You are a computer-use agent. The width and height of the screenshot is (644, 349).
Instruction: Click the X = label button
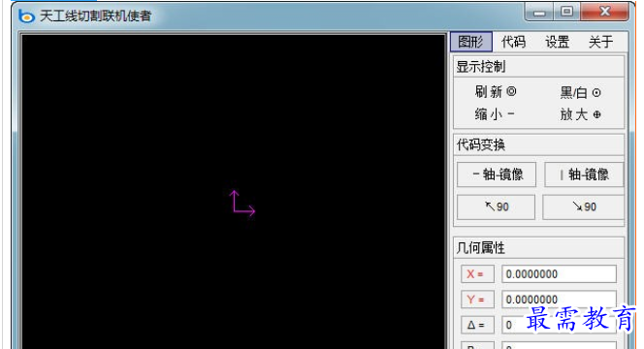coord(477,273)
